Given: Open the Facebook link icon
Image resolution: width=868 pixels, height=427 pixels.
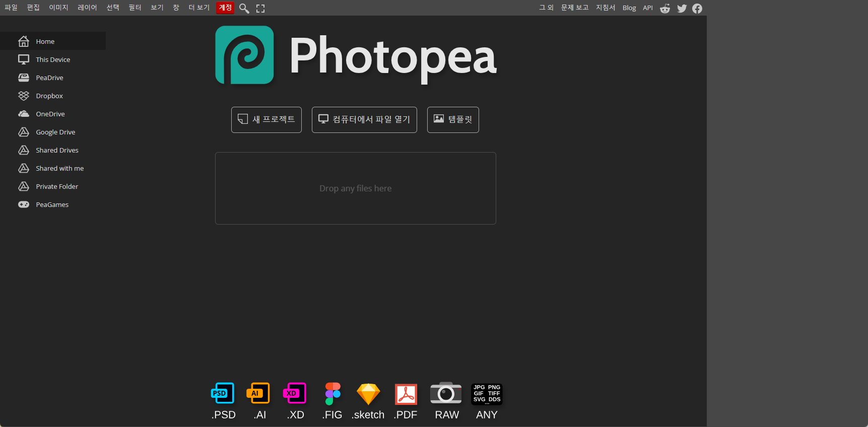Looking at the screenshot, I should [697, 8].
